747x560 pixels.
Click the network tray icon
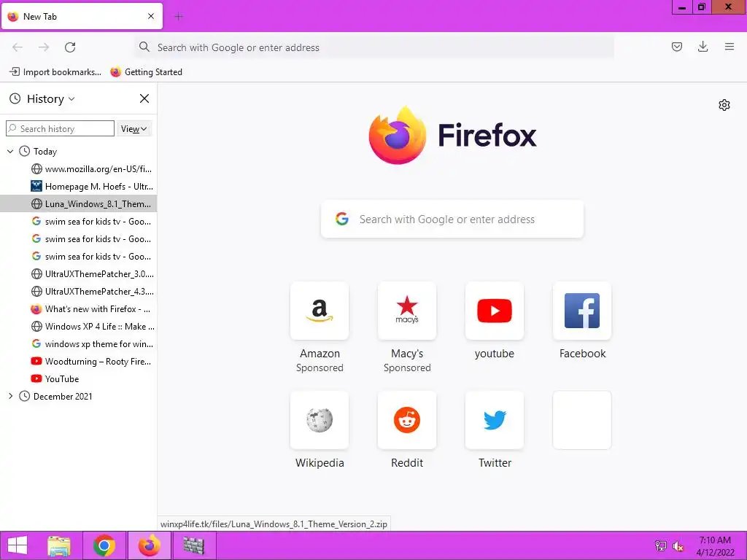pos(660,546)
